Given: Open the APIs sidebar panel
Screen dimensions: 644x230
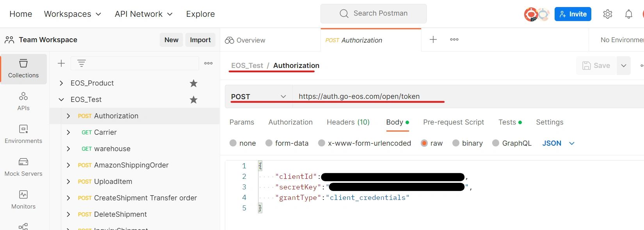Looking at the screenshot, I should (x=23, y=101).
